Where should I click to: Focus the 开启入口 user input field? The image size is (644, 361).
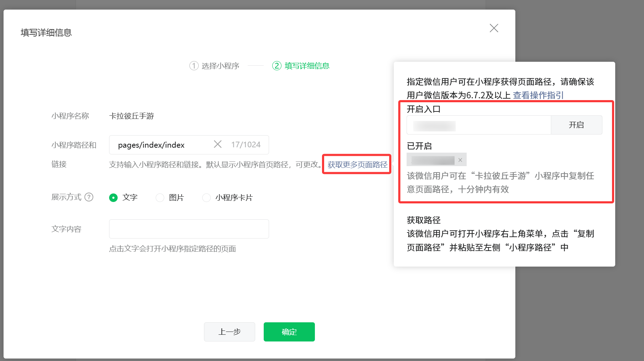(x=478, y=125)
